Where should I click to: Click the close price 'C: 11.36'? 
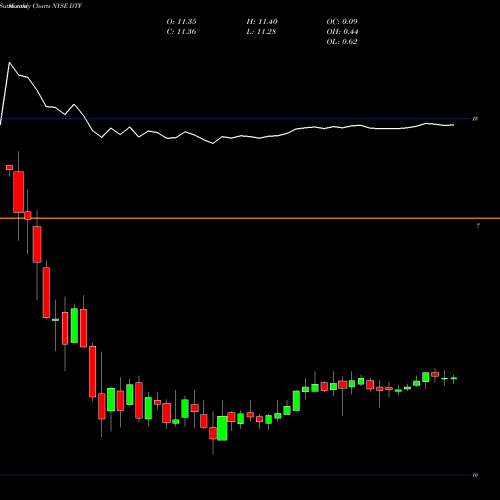tap(181, 32)
